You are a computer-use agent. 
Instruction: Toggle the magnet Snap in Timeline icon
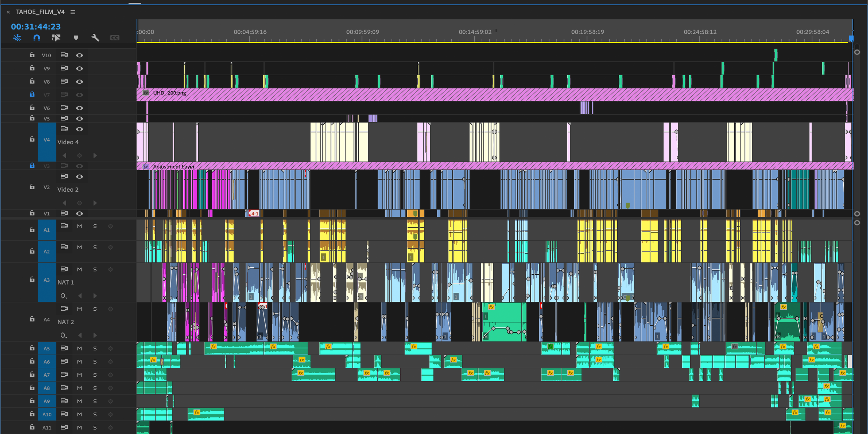36,37
